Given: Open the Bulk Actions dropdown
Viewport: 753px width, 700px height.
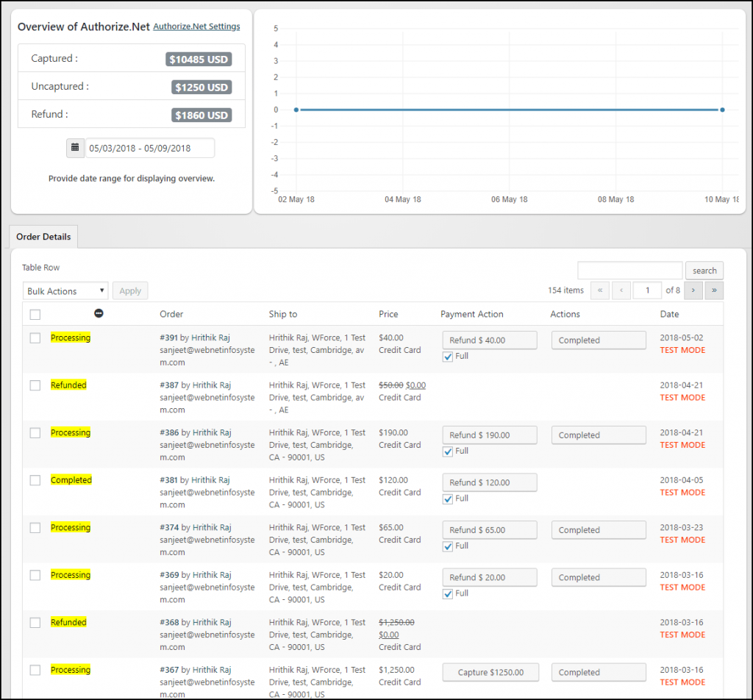Looking at the screenshot, I should click(65, 291).
